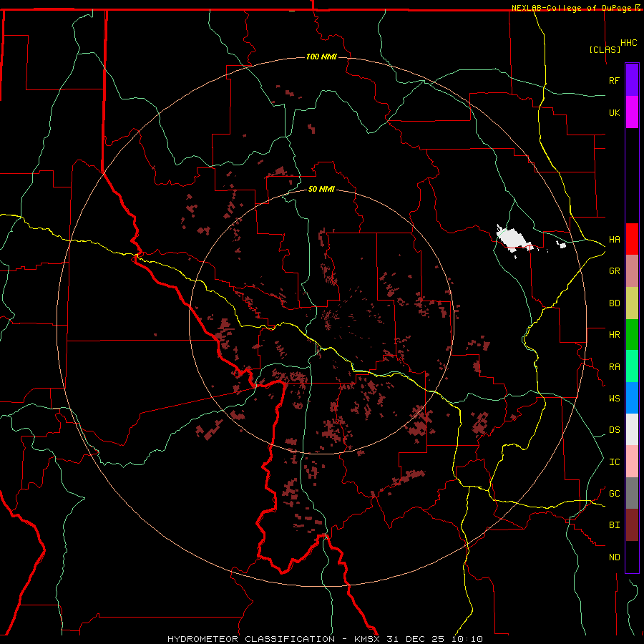Screen dimensions: 644x644
Task: Click the 'RF' legend label
Action: [614, 80]
